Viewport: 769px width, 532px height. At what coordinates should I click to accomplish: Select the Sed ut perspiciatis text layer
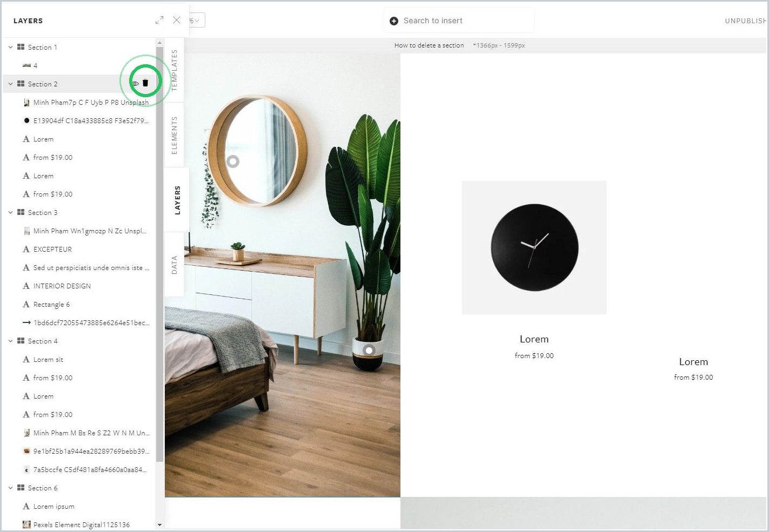(78, 267)
